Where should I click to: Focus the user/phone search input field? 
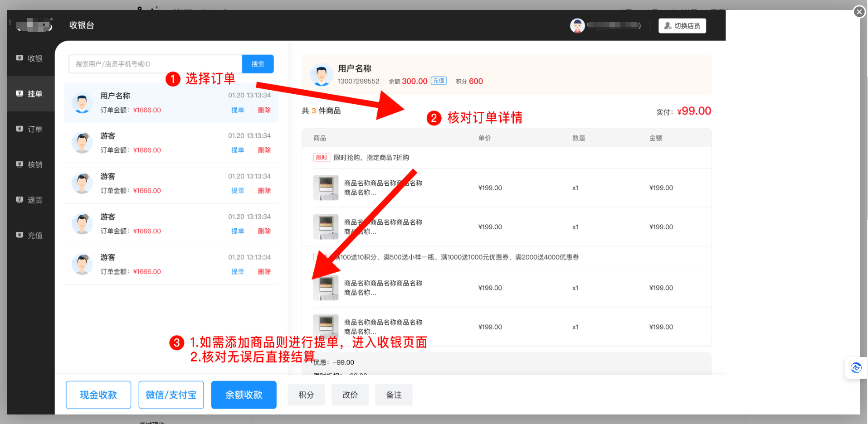pos(155,64)
